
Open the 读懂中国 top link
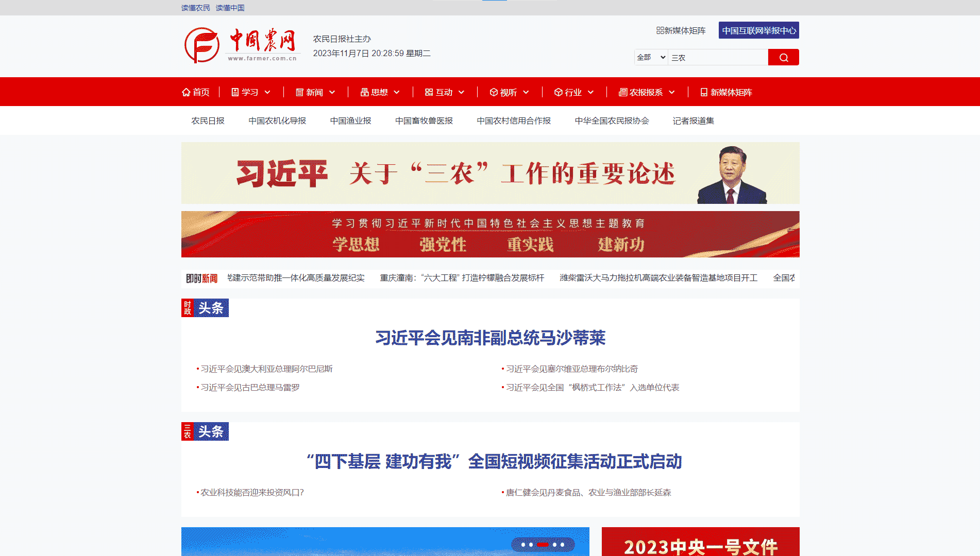(230, 8)
